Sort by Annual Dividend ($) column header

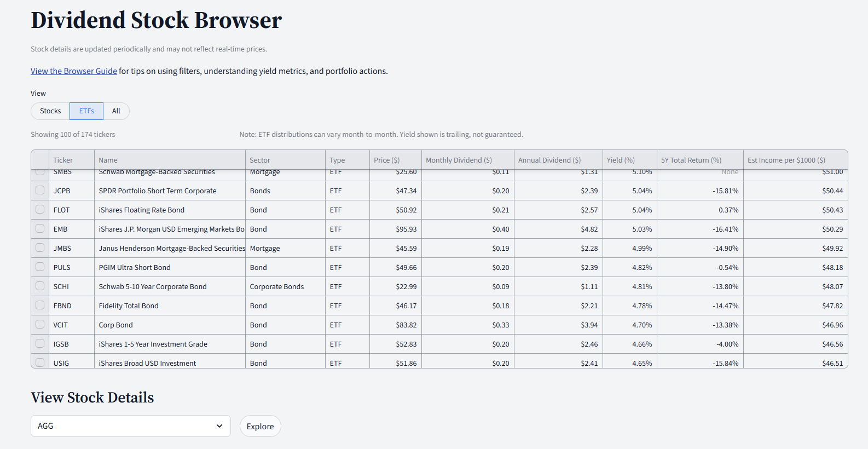558,160
